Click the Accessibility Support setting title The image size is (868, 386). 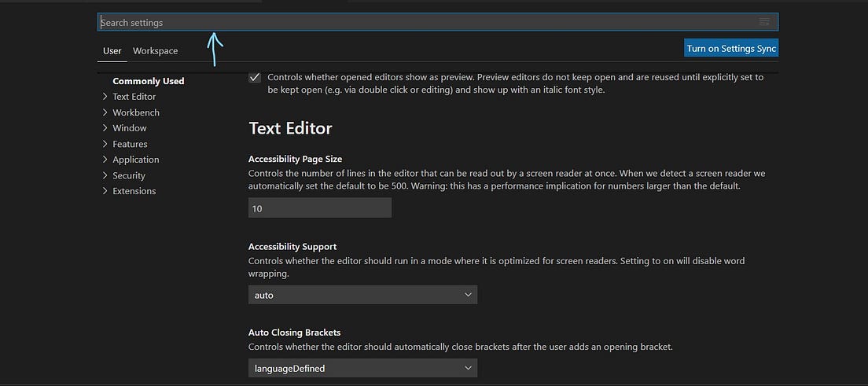coord(292,246)
